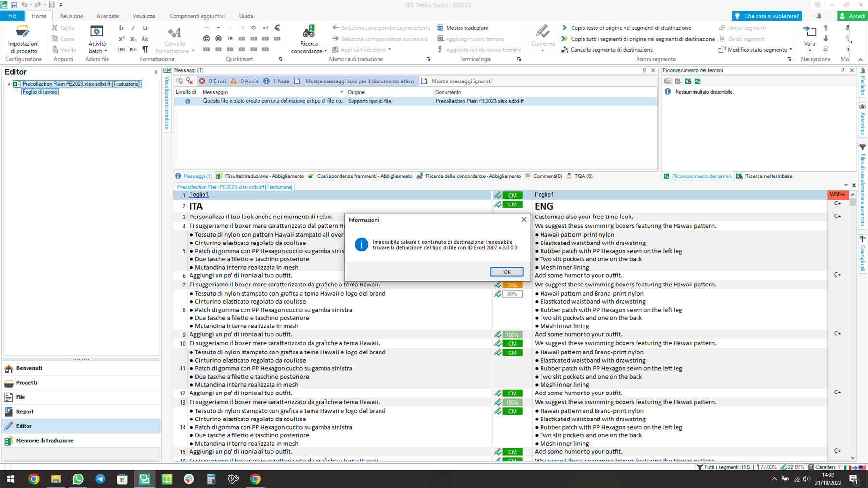This screenshot has height=488, width=868.
Task: Collapse the Precollection Plein tree item
Action: (x=8, y=83)
